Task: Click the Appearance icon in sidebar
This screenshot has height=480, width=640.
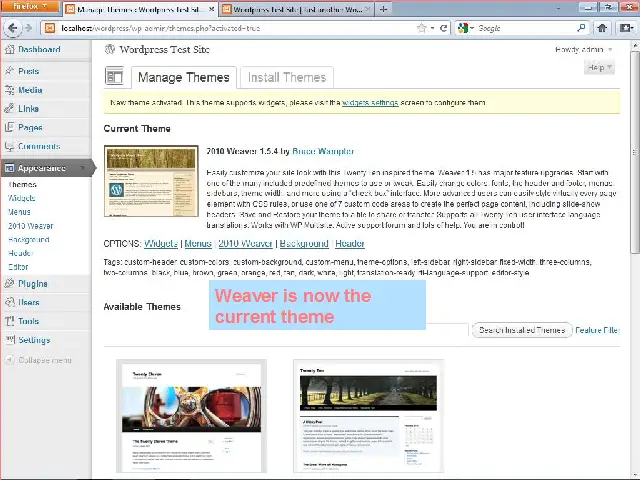Action: (9, 168)
